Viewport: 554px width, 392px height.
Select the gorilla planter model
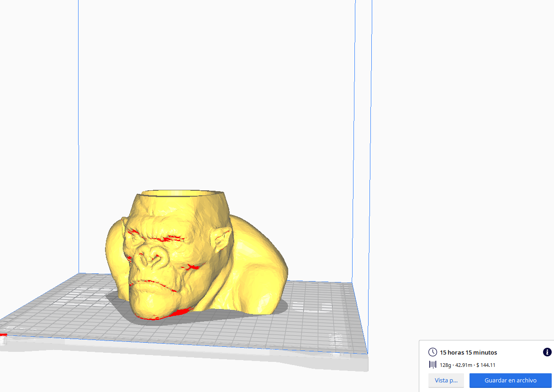[x=183, y=256]
